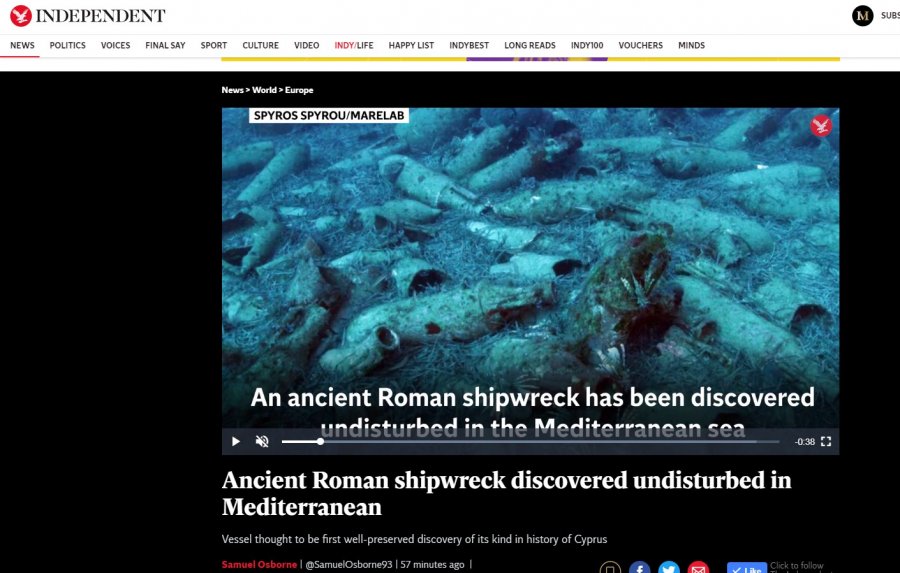The width and height of the screenshot is (900, 573).
Task: Follow the Europe breadcrumb link
Action: click(x=299, y=90)
